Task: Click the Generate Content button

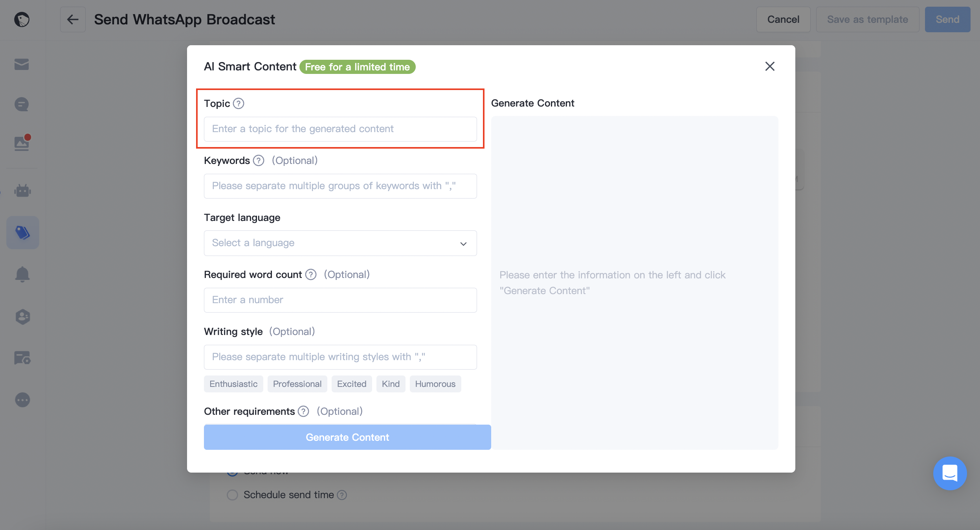Action: tap(347, 437)
